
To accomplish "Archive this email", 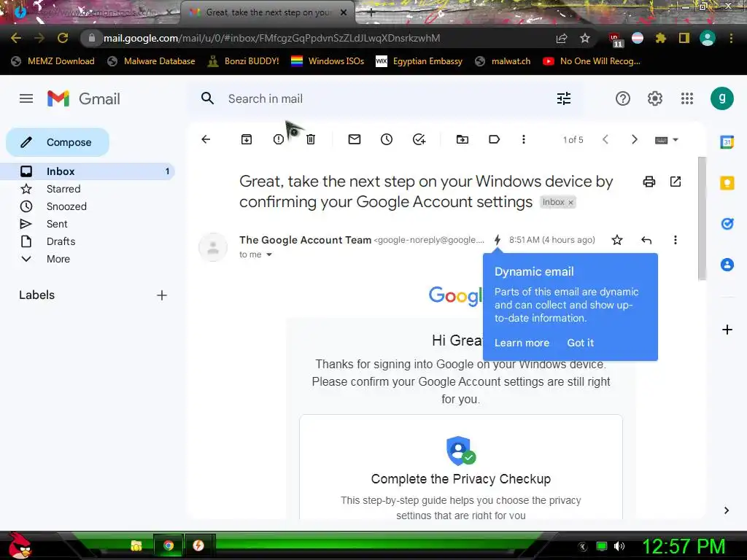I will [247, 139].
